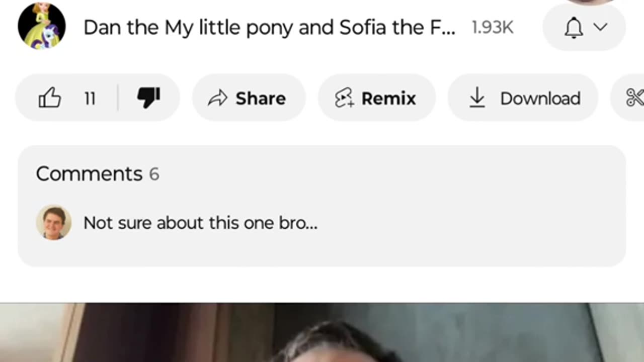Click the video preview below comments
This screenshot has width=644, height=362.
tap(322, 333)
